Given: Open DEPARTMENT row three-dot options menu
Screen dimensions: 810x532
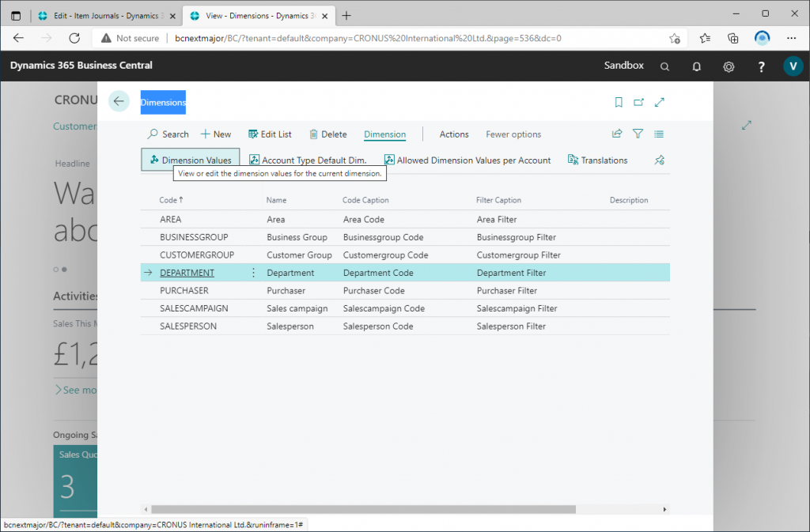Looking at the screenshot, I should [x=253, y=273].
